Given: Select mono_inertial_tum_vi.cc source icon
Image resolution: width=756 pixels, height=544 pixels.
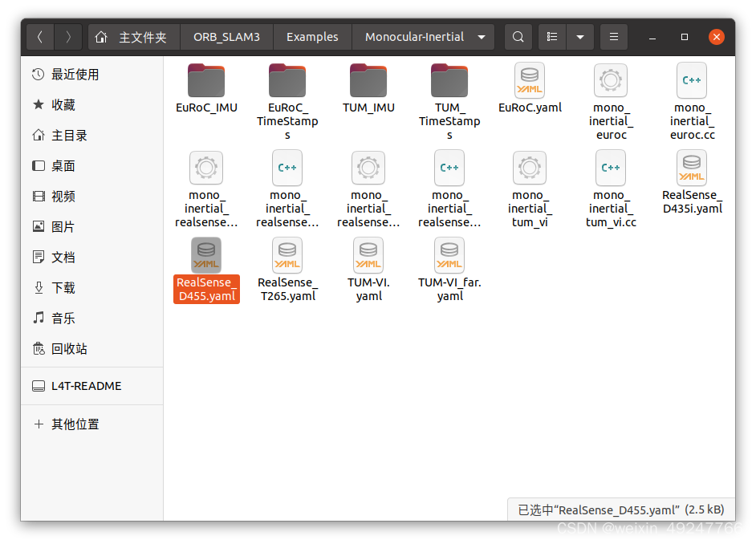Looking at the screenshot, I should (x=611, y=168).
